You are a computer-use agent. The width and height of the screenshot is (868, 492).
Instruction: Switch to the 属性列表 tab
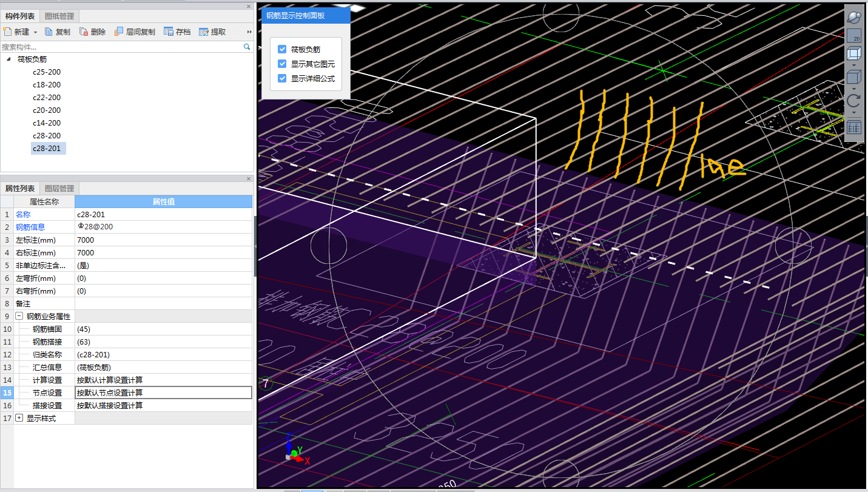click(21, 189)
